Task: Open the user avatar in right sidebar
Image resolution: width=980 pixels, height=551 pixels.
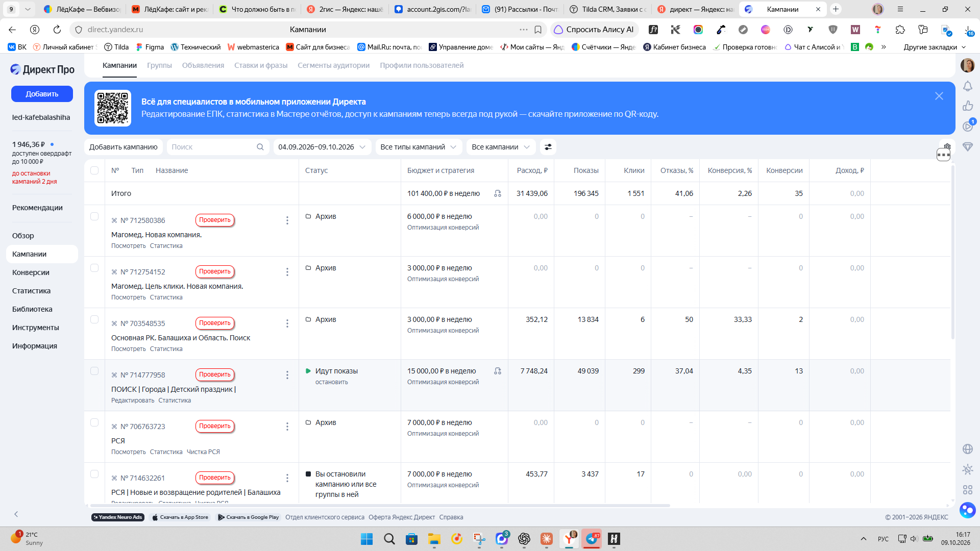Action: 967,65
